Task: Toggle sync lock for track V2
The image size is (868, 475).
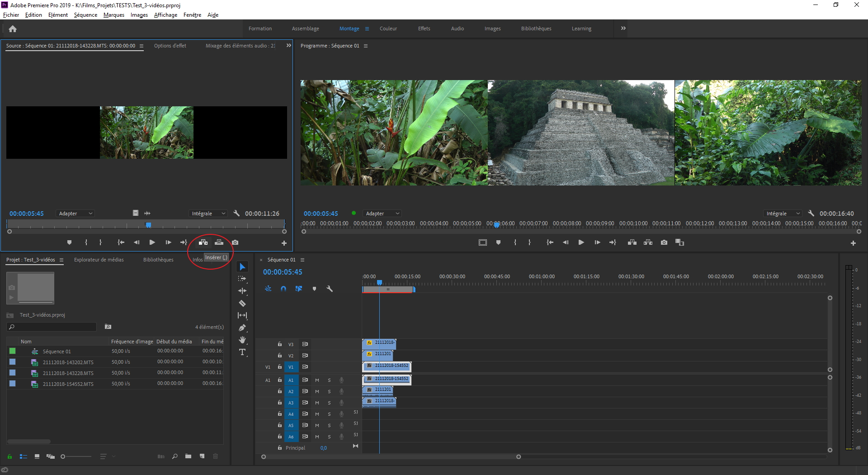Action: pyautogui.click(x=305, y=356)
